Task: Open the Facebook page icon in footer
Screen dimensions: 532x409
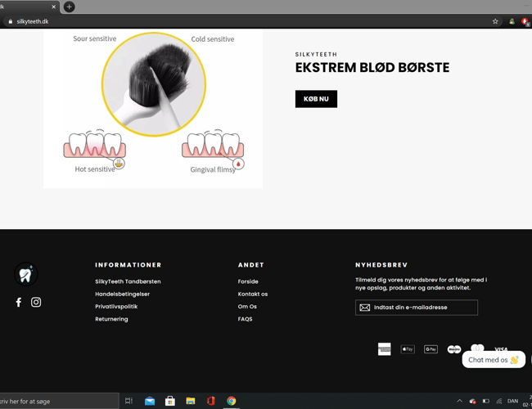Action: [19, 302]
